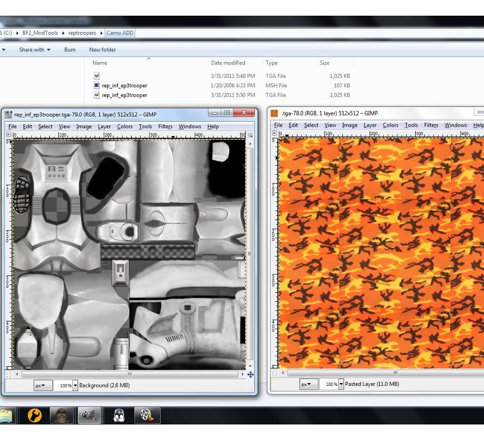Viewport: 484px width, 448px height.
Task: Click the trooper texture canvas in left GIMP window
Action: point(129,254)
